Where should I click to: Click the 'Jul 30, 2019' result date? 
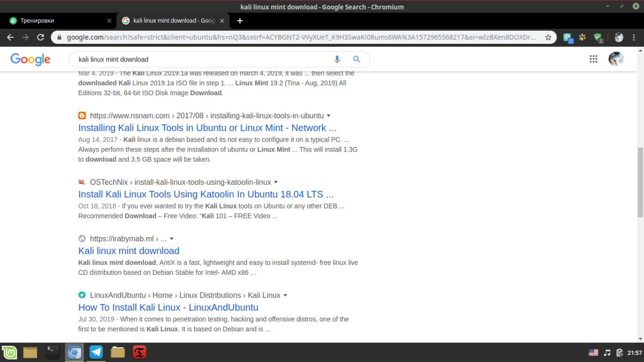97,319
